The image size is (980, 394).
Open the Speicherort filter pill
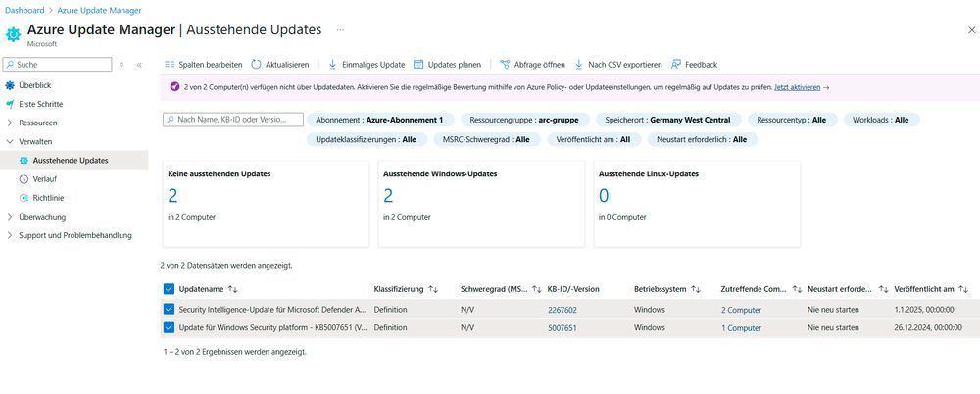pos(668,120)
